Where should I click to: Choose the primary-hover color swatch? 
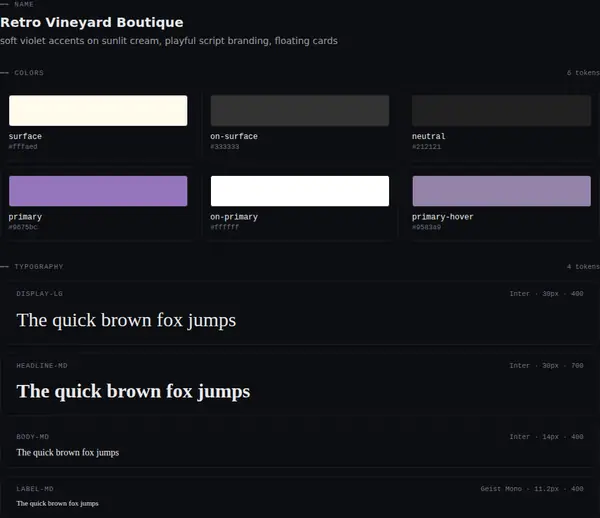click(x=501, y=191)
